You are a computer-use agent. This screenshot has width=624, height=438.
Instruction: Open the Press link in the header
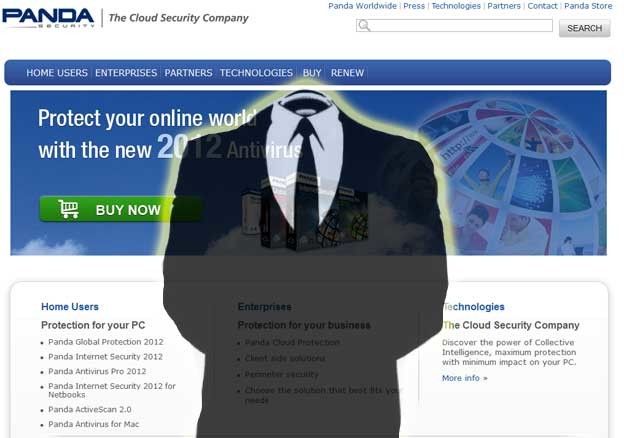(414, 6)
